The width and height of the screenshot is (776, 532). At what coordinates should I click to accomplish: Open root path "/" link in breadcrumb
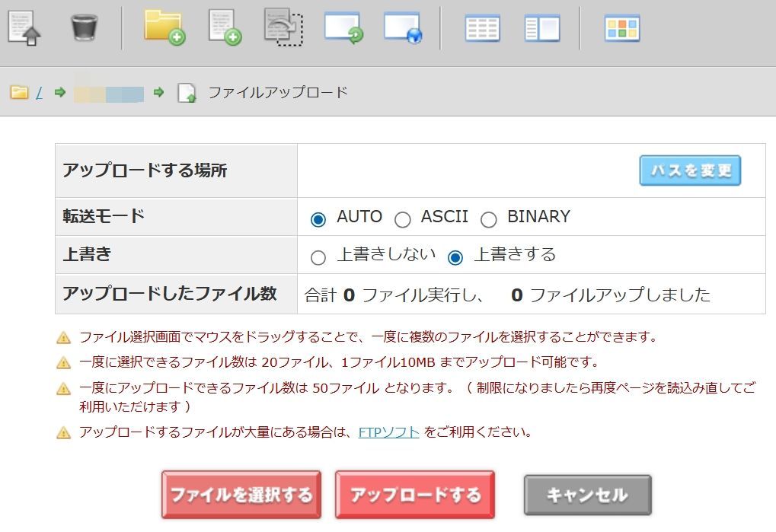[39, 92]
